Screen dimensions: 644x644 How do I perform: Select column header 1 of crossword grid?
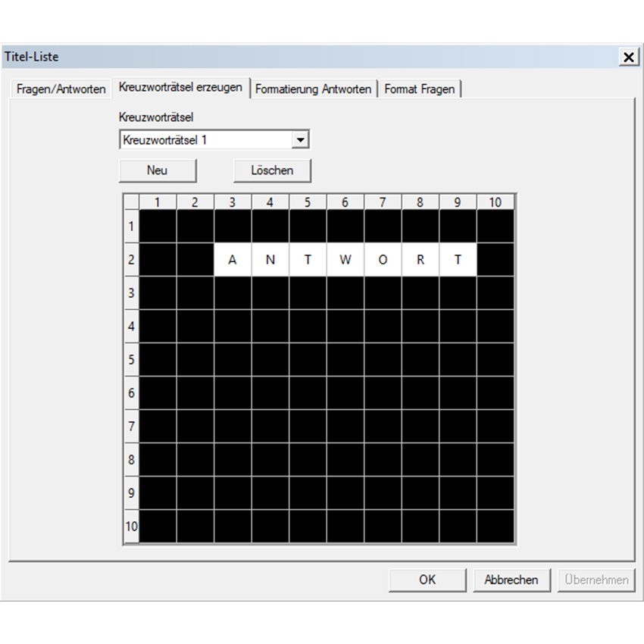coord(158,202)
